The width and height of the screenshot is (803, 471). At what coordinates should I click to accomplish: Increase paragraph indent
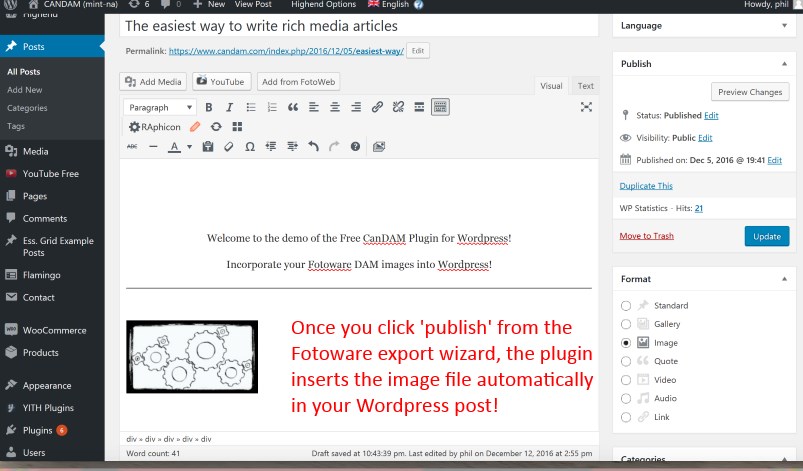292,146
